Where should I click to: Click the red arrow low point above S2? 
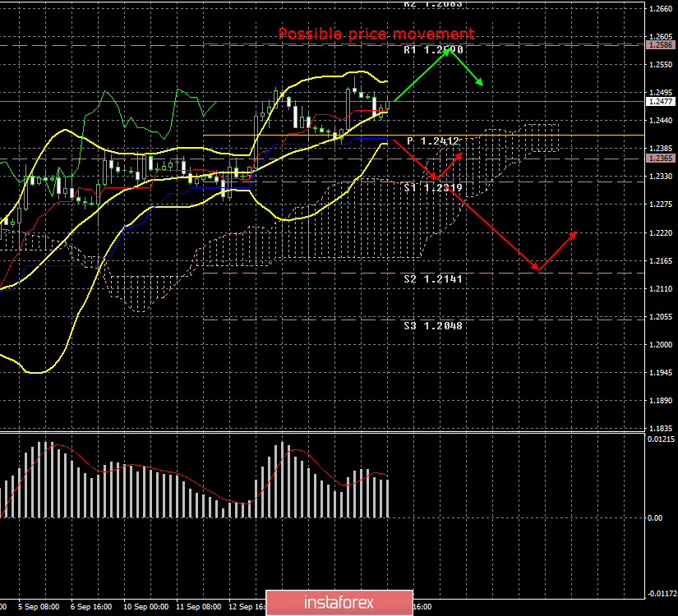coord(538,269)
